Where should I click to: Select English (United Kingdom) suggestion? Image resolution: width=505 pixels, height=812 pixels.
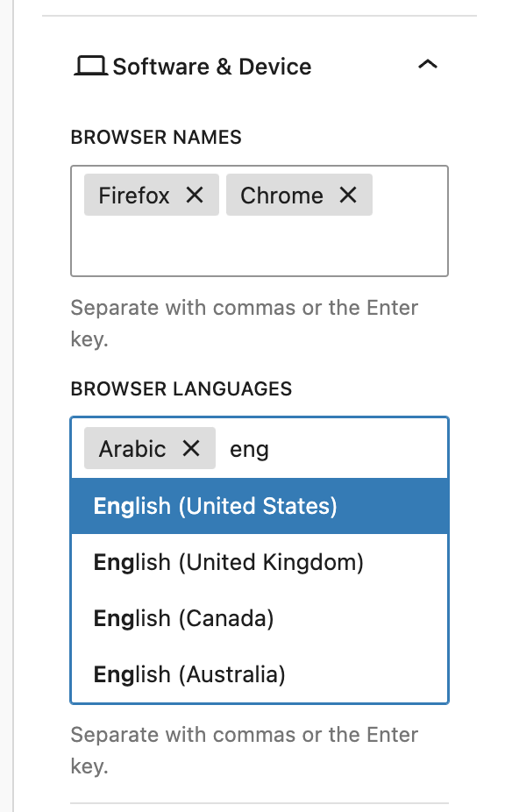260,562
